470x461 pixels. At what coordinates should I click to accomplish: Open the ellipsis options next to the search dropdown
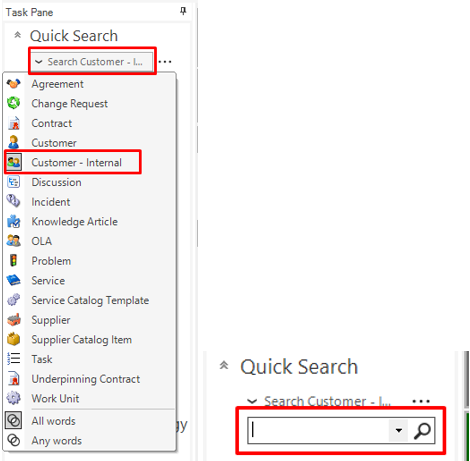(x=165, y=62)
